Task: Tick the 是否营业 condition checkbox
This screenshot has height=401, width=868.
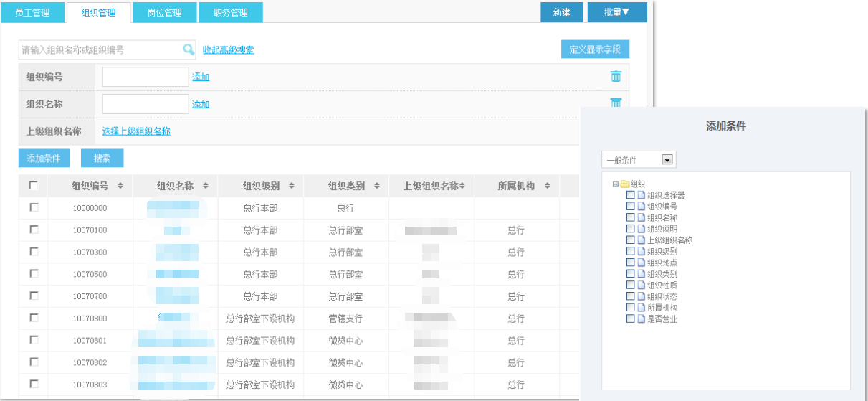Action: pos(631,319)
